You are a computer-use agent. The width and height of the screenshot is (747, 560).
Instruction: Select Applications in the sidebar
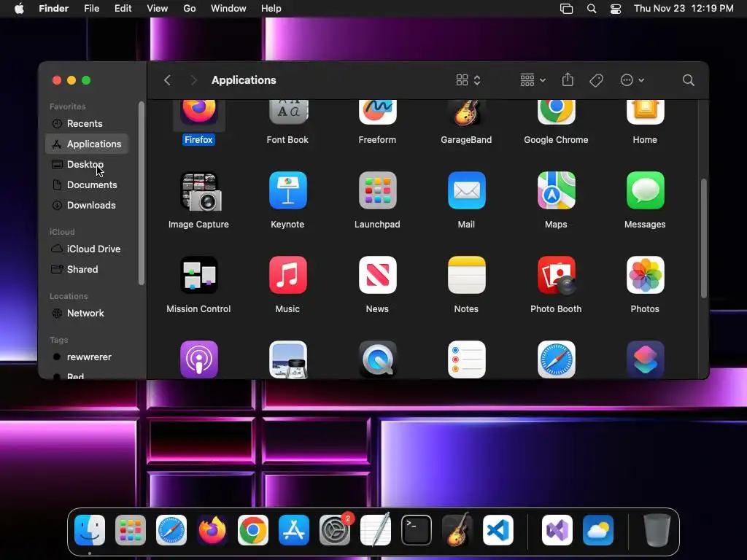click(87, 144)
